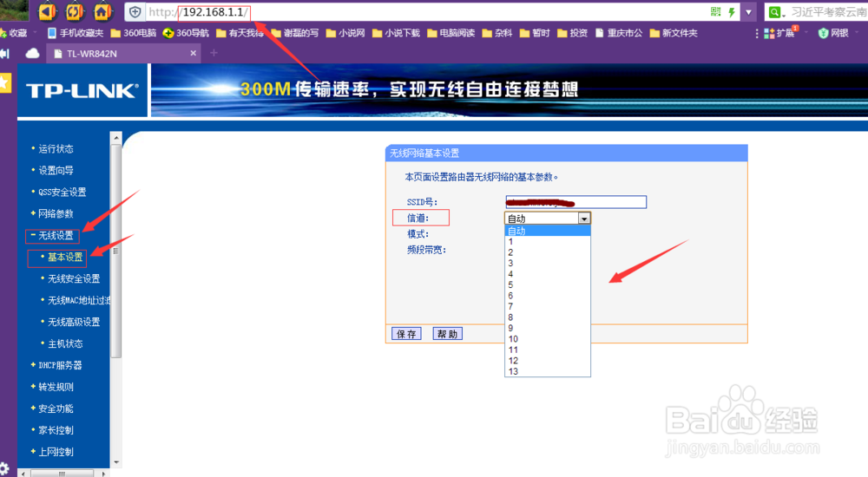Open the 小说下载 bookmark folder
The height and width of the screenshot is (477, 868).
click(397, 33)
